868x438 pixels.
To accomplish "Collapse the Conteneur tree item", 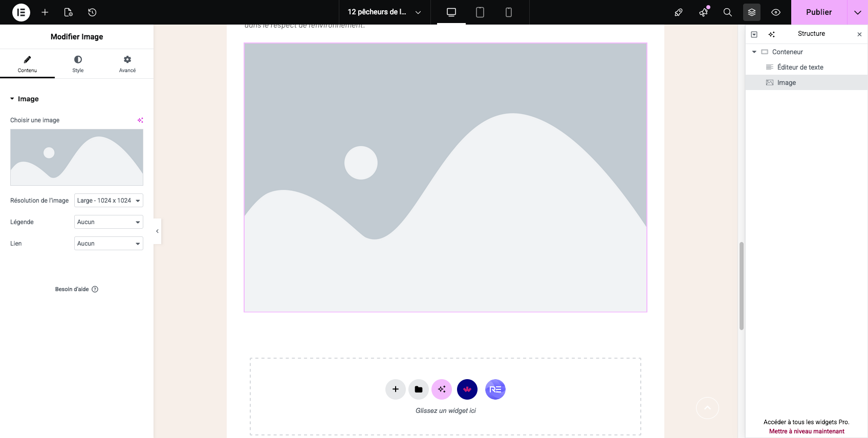I will tap(754, 52).
